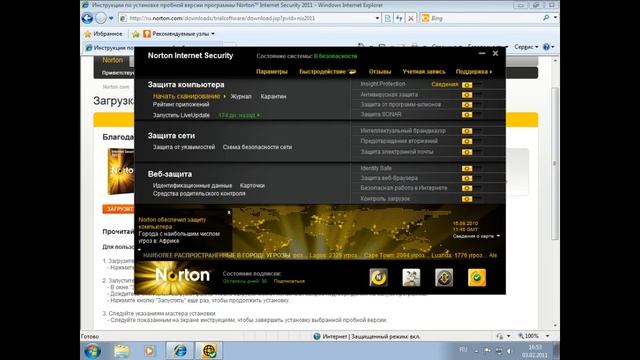Open Windows Media Player from taskbar

click(149, 351)
